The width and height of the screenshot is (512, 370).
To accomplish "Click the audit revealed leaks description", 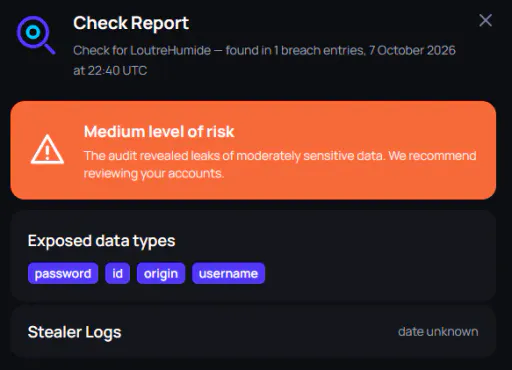I will coord(280,164).
